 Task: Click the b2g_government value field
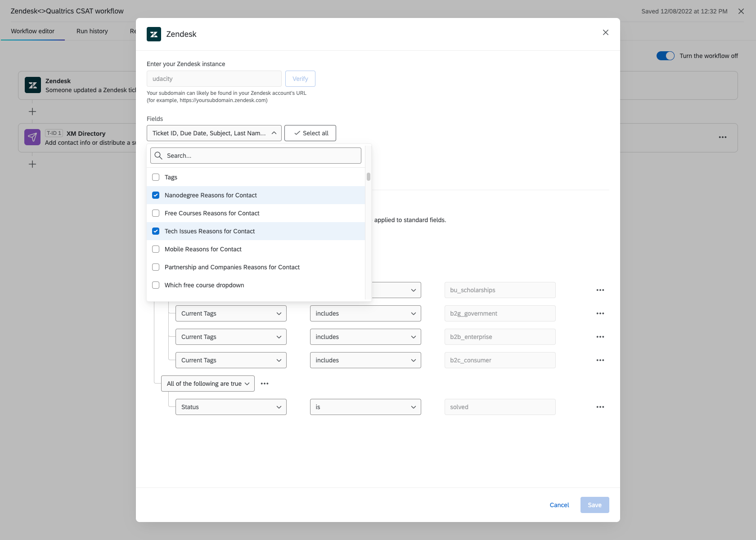[500, 313]
